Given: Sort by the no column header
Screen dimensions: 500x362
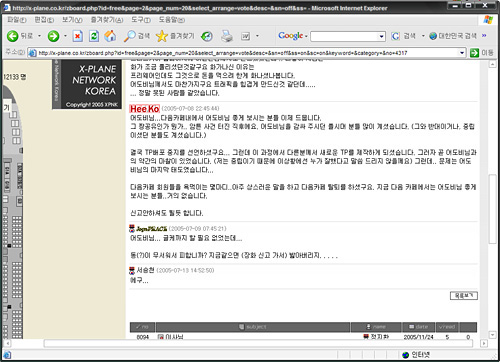Looking at the screenshot, I should pos(143,327).
